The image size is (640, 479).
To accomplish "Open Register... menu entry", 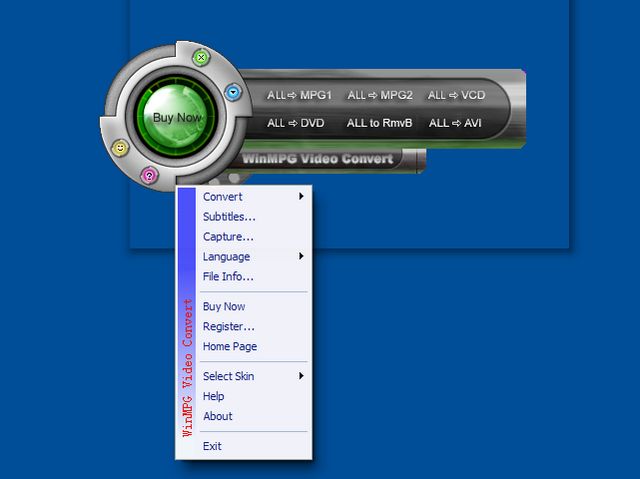I will 253,326.
